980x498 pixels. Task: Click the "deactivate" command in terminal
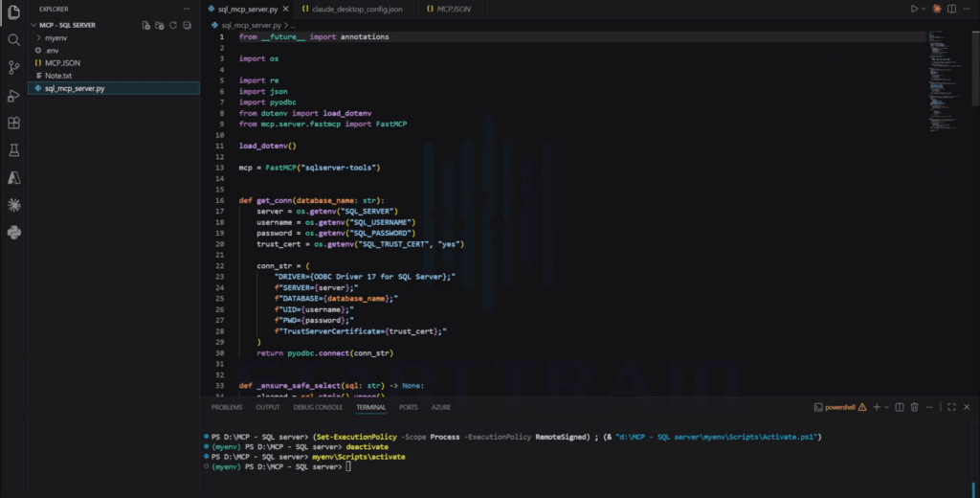[367, 446]
